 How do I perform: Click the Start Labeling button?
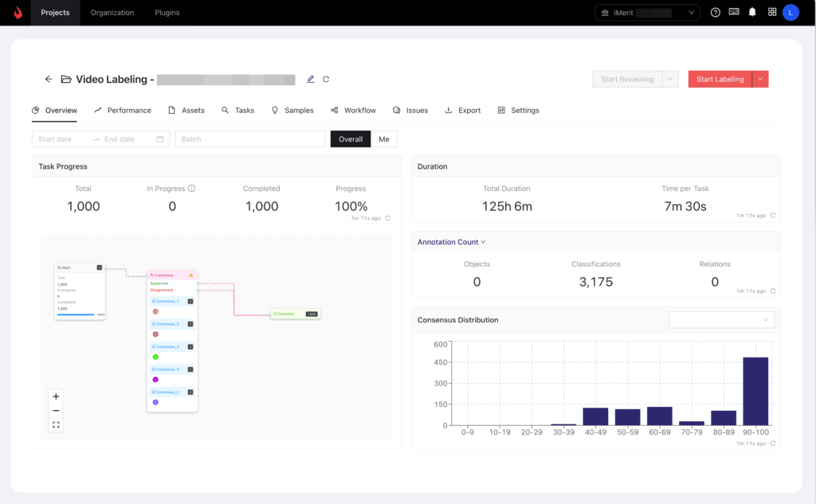click(720, 79)
